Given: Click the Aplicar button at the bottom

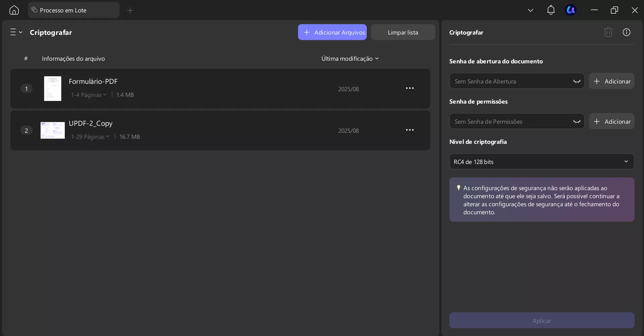Looking at the screenshot, I should click(541, 320).
